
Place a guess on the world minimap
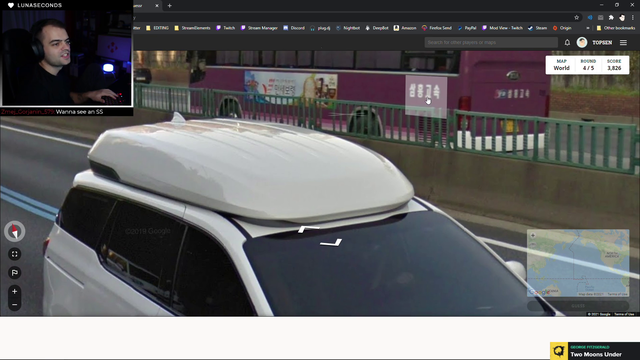(x=578, y=263)
